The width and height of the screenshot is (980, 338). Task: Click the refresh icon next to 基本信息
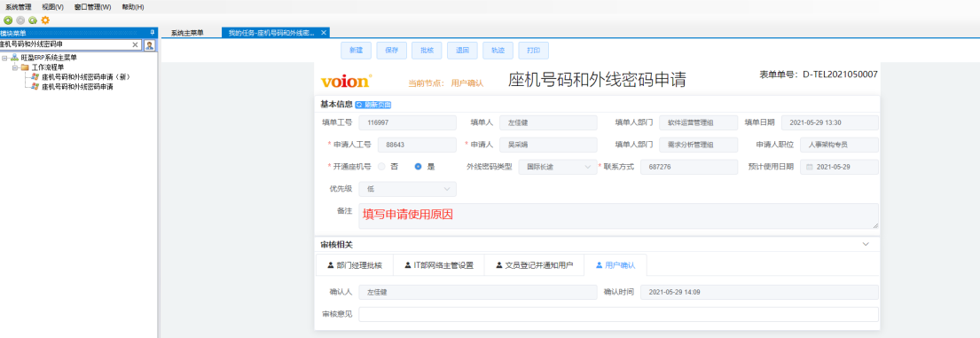[359, 105]
